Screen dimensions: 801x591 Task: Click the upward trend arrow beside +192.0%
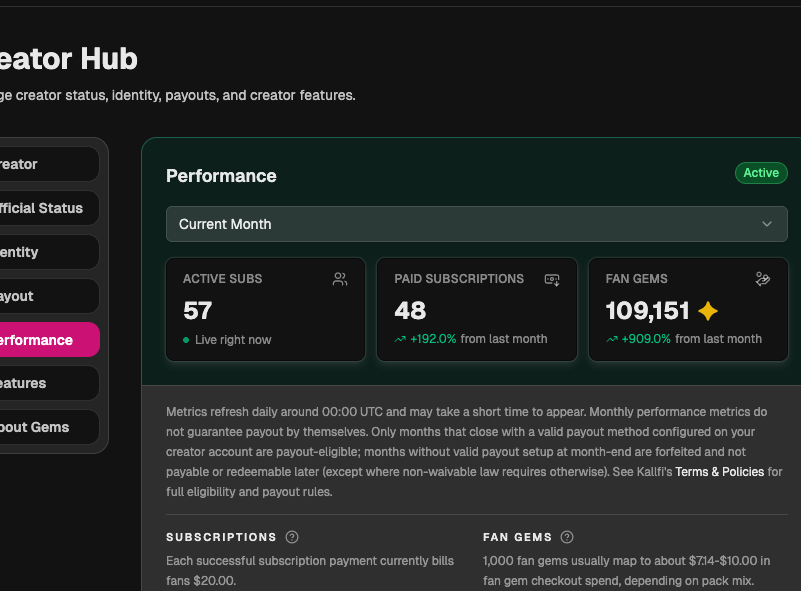[400, 339]
